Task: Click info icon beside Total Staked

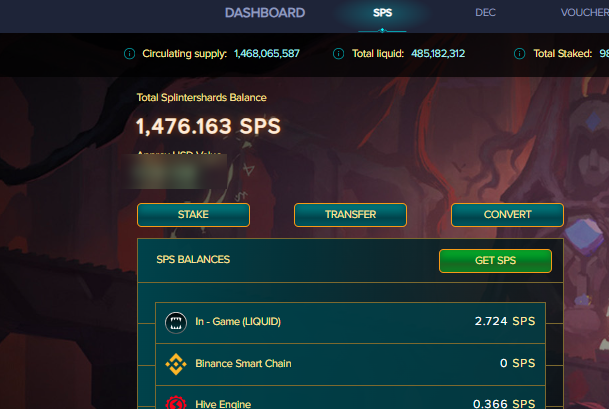Action: 520,54
